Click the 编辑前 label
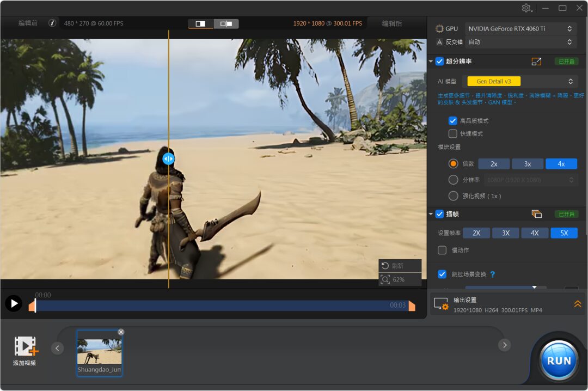The height and width of the screenshot is (391, 588). [x=28, y=23]
